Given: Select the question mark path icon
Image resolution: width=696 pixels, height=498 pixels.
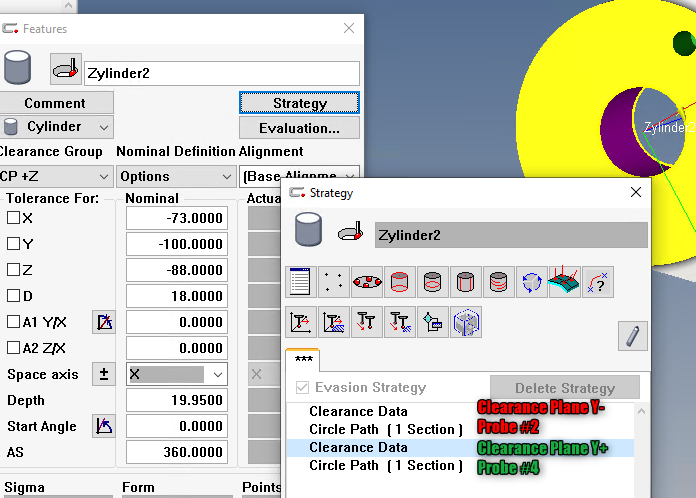Looking at the screenshot, I should point(597,282).
